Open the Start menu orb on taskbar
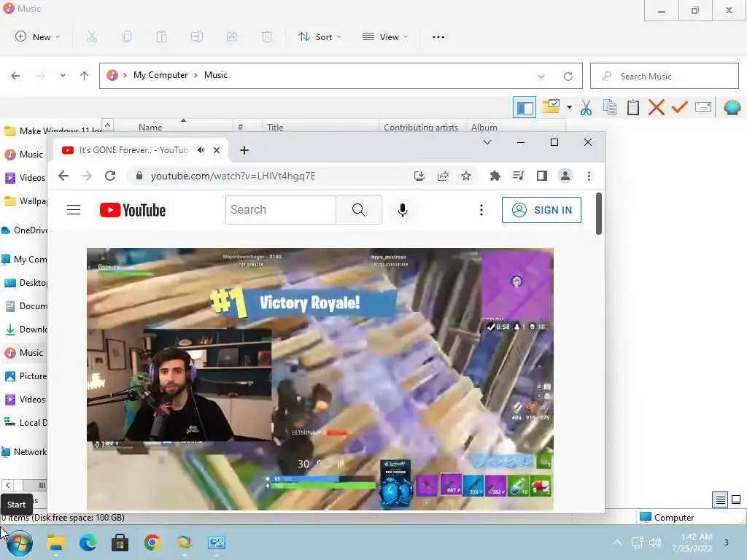Viewport: 747px width, 560px height. point(20,542)
